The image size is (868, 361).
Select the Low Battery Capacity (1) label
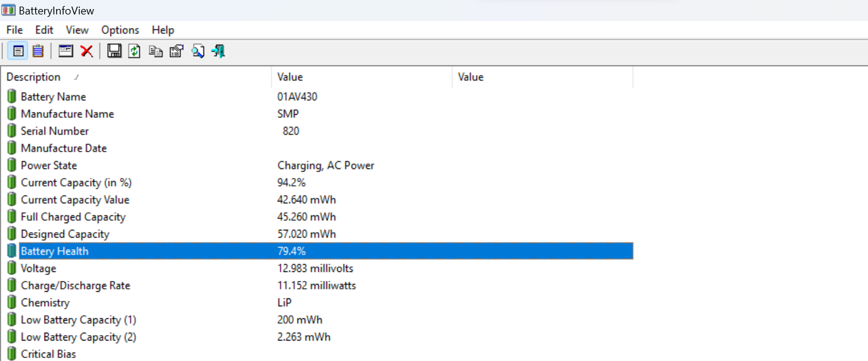click(x=78, y=319)
